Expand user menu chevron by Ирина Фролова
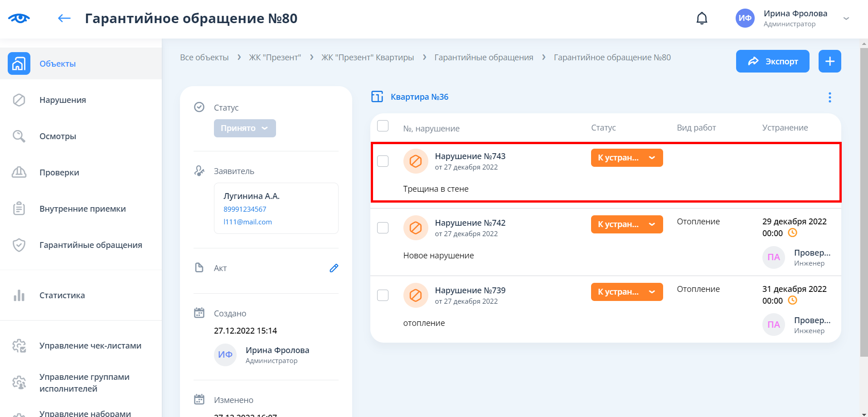The height and width of the screenshot is (417, 868). [x=846, y=19]
